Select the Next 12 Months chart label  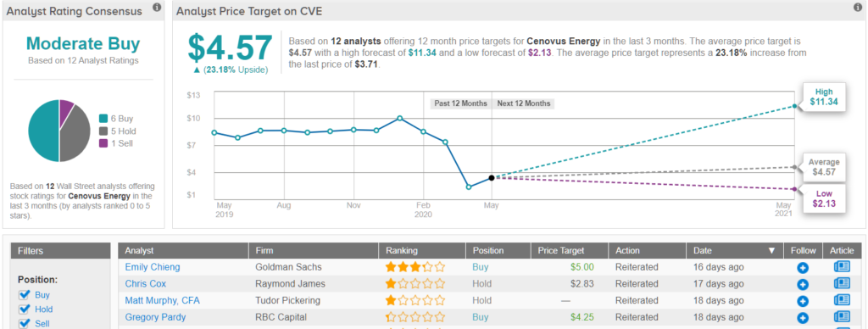tap(523, 103)
